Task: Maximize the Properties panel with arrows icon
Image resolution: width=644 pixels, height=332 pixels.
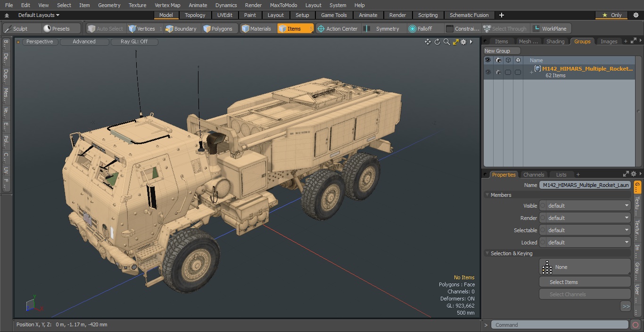Action: 626,174
